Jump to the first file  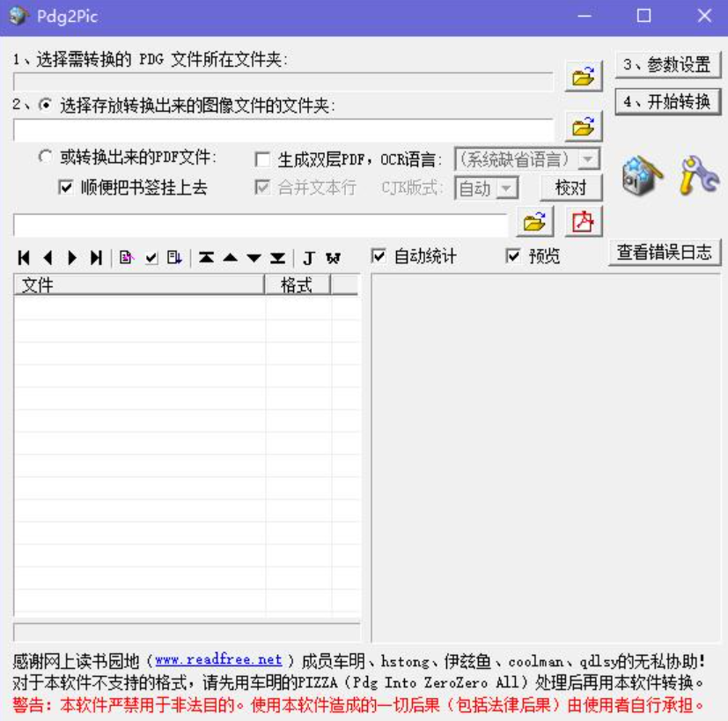pyautogui.click(x=24, y=258)
